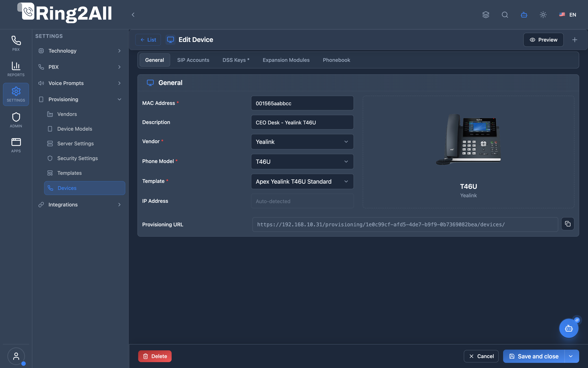Click the robot assistant icon in header
Viewport: 588px width, 368px height.
(524, 15)
